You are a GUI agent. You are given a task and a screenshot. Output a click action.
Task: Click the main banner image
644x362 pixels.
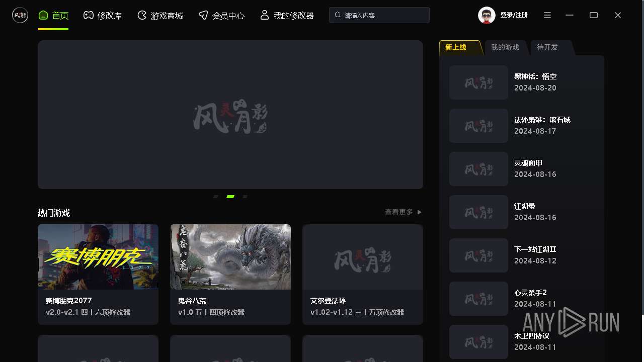pyautogui.click(x=230, y=115)
